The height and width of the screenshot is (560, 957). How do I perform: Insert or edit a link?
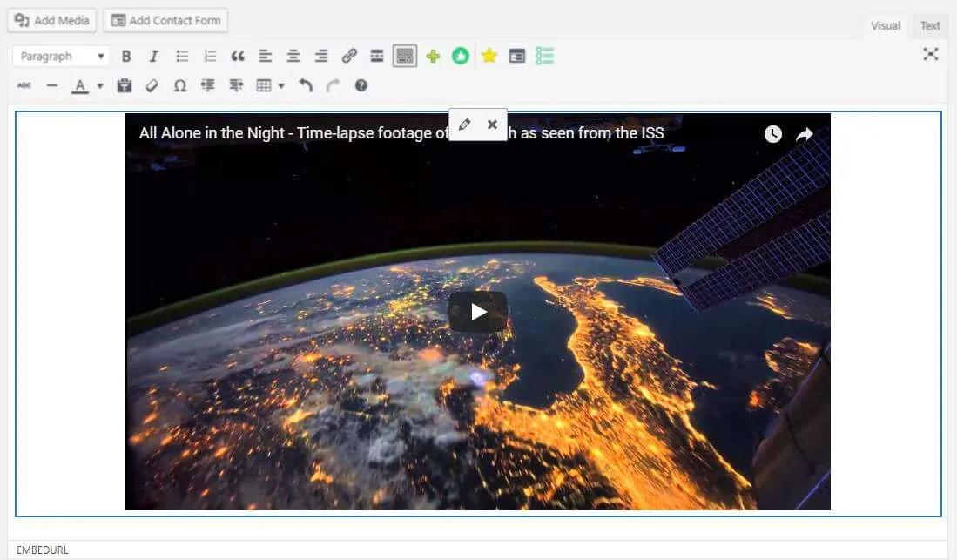coord(349,57)
